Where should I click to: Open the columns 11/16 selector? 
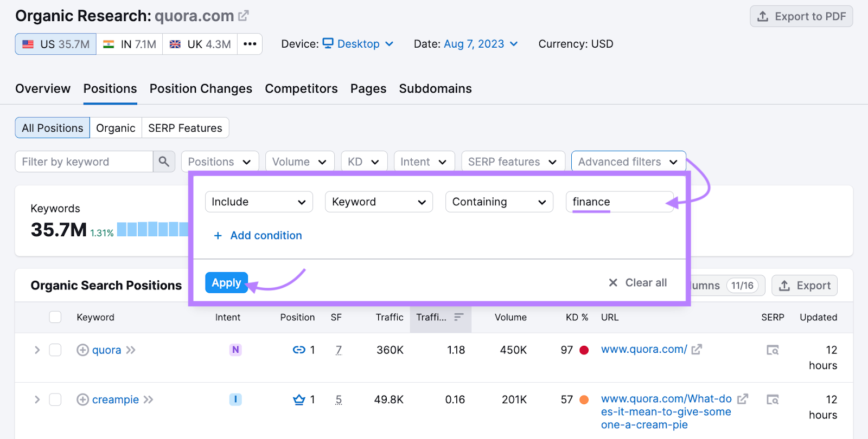[728, 285]
